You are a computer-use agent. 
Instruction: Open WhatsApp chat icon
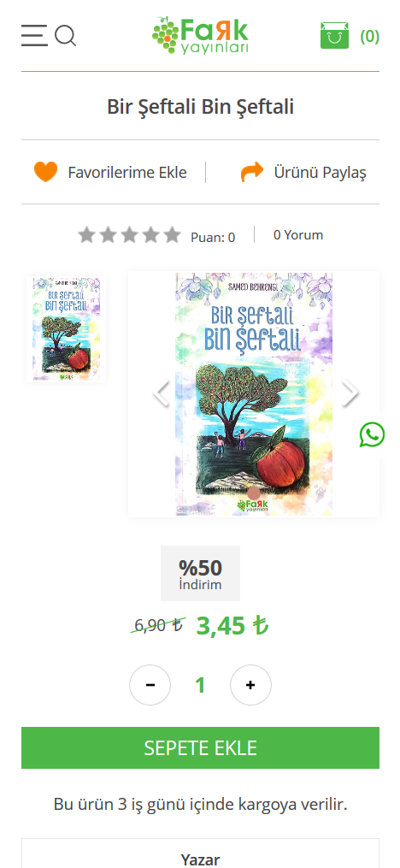coord(373,434)
